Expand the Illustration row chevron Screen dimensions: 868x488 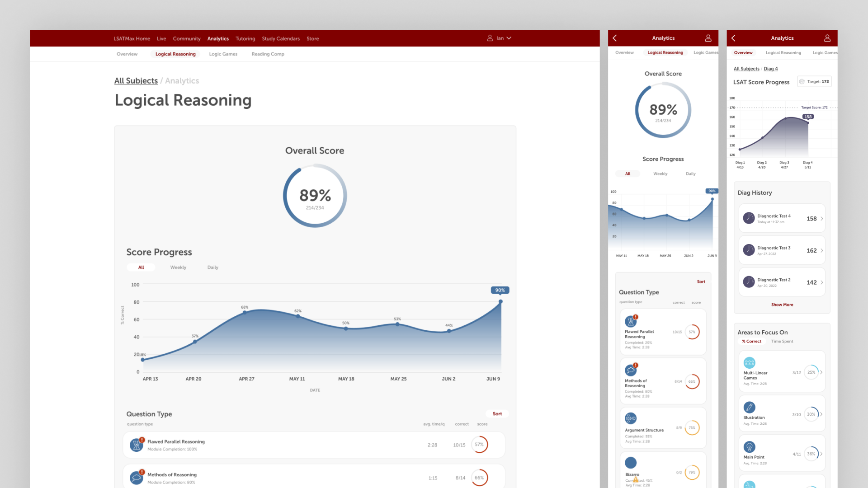click(821, 414)
